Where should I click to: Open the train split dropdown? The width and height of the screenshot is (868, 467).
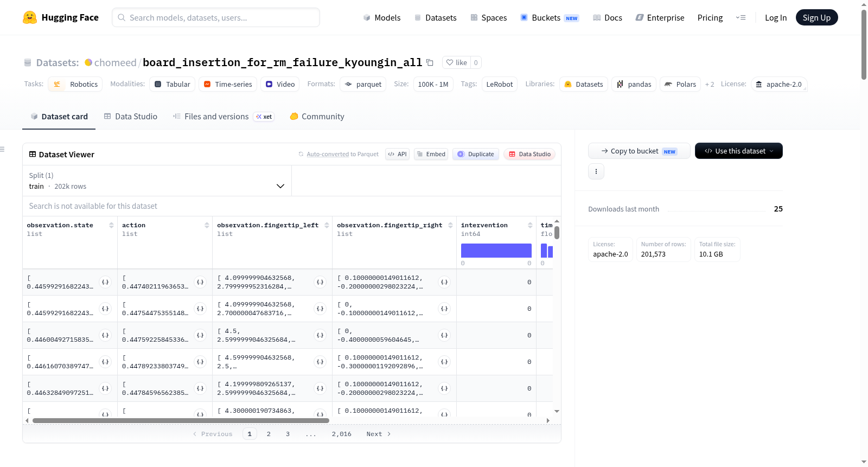(x=157, y=181)
